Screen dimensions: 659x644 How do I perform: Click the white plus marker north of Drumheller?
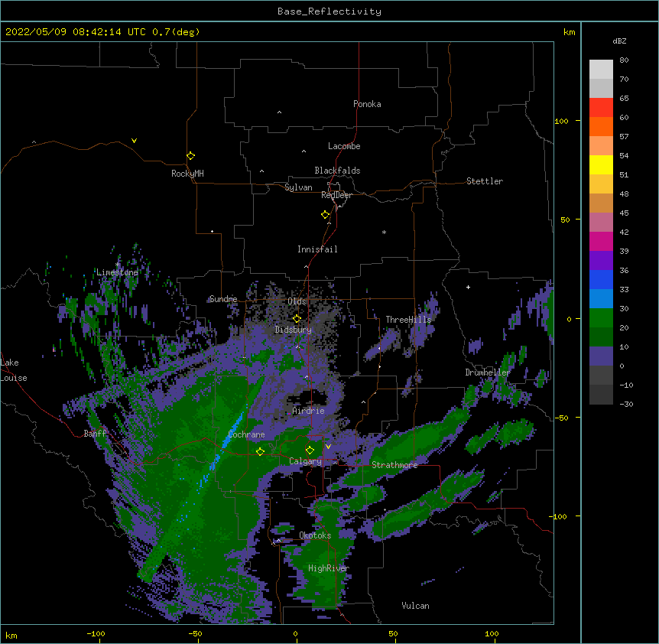click(468, 287)
